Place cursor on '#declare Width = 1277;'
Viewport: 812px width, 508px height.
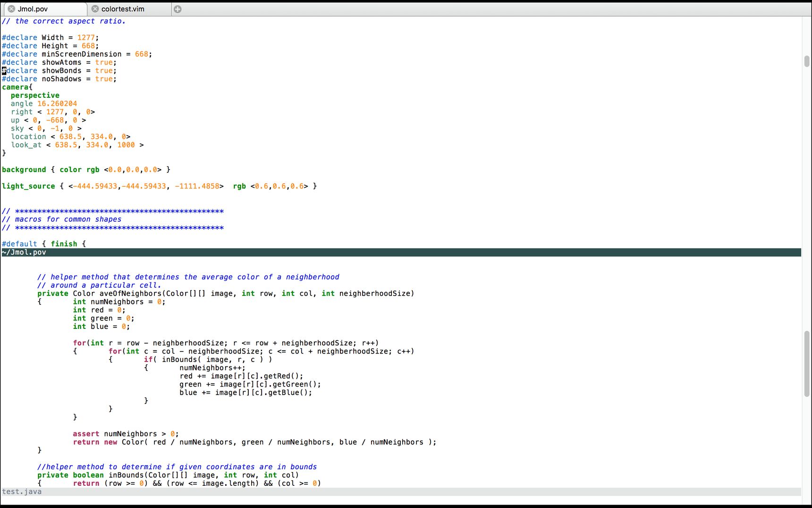[x=51, y=38]
